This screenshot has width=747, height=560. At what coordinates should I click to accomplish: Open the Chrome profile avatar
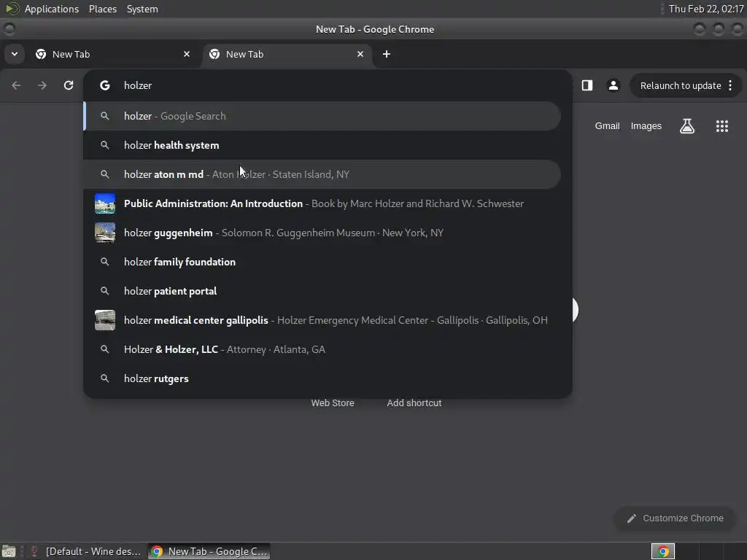click(613, 85)
